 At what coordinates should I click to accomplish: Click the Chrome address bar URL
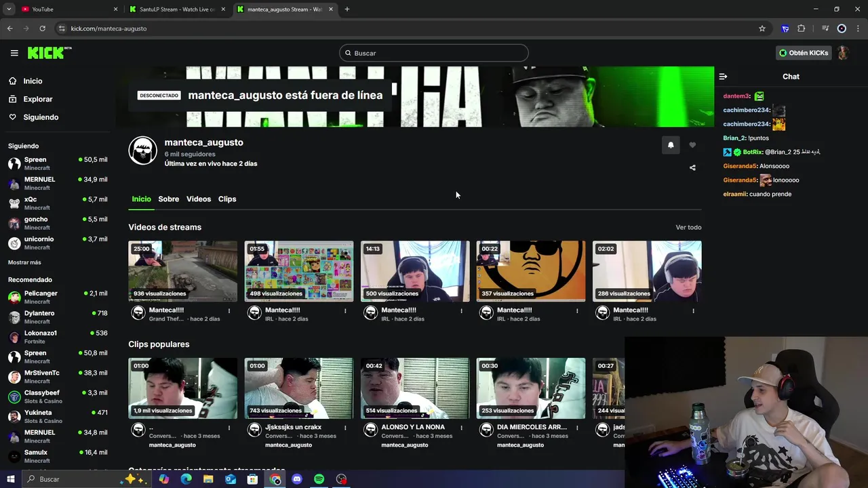point(108,28)
